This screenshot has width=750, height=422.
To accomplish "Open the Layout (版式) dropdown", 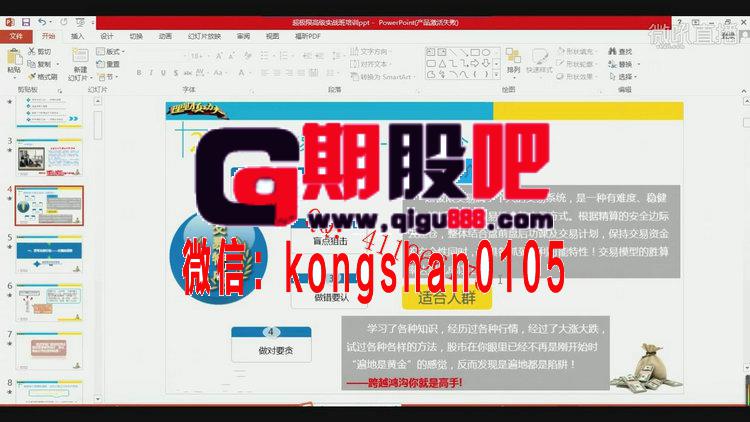I will [x=110, y=51].
